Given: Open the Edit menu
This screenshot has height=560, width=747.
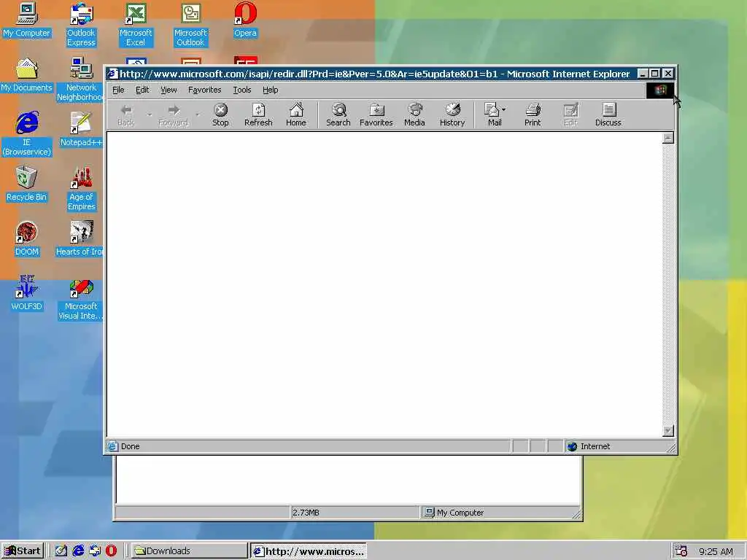Looking at the screenshot, I should click(142, 90).
